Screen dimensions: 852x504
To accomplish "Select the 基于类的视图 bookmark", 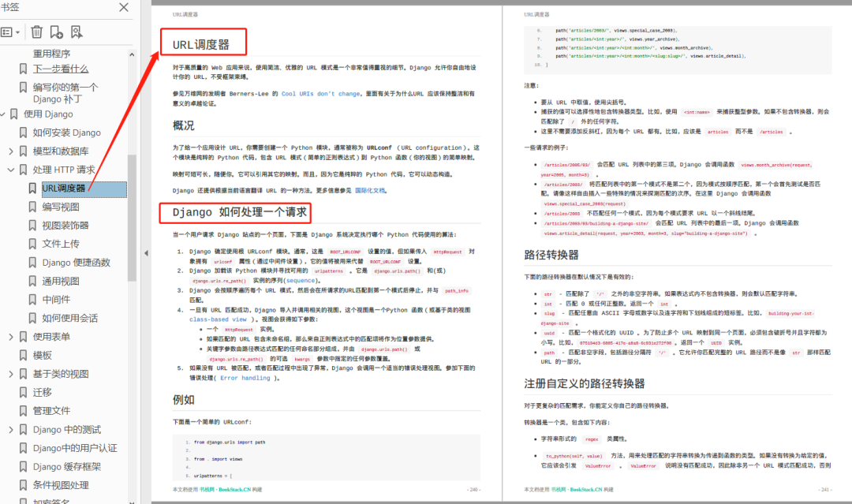I will [60, 374].
